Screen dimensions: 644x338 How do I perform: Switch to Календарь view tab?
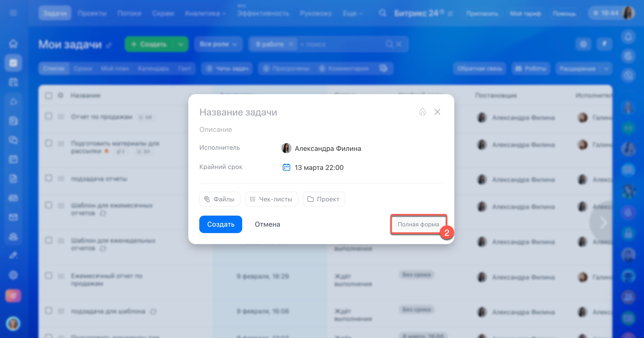(153, 68)
